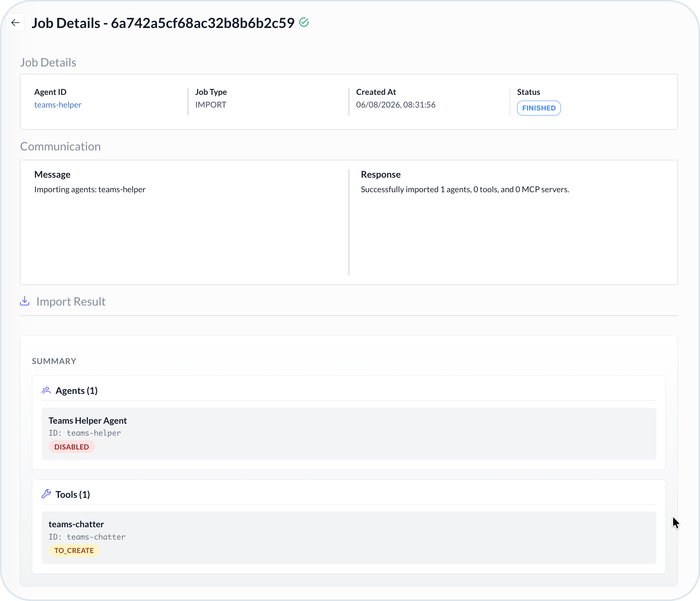The height and width of the screenshot is (601, 700).
Task: Click the 'Importing agents: teams-helper' message
Action: point(90,189)
